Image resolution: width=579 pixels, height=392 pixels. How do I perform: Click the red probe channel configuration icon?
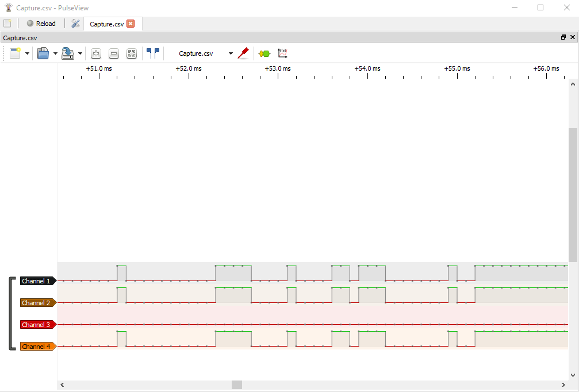tap(243, 53)
